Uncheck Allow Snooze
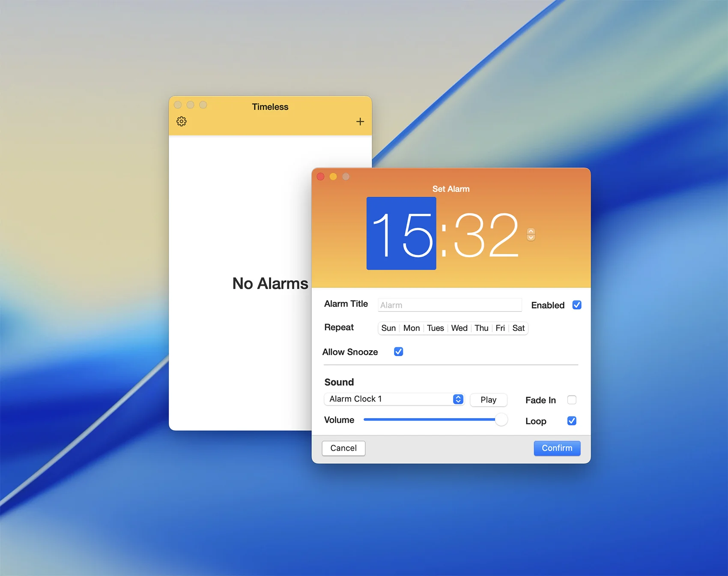The width and height of the screenshot is (728, 576). pyautogui.click(x=398, y=352)
